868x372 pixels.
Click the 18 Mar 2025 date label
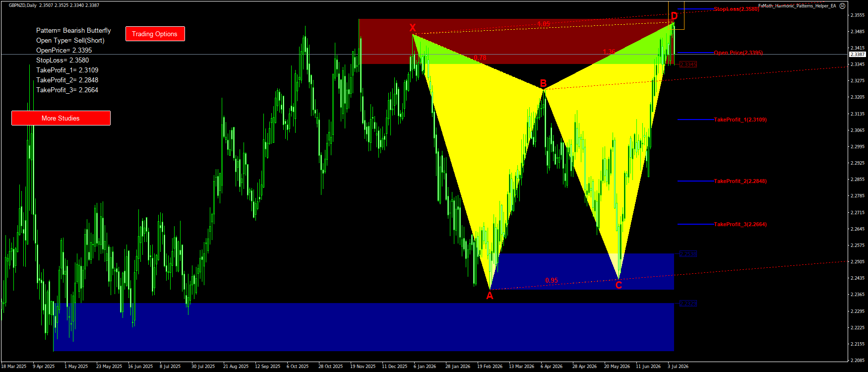[14, 367]
